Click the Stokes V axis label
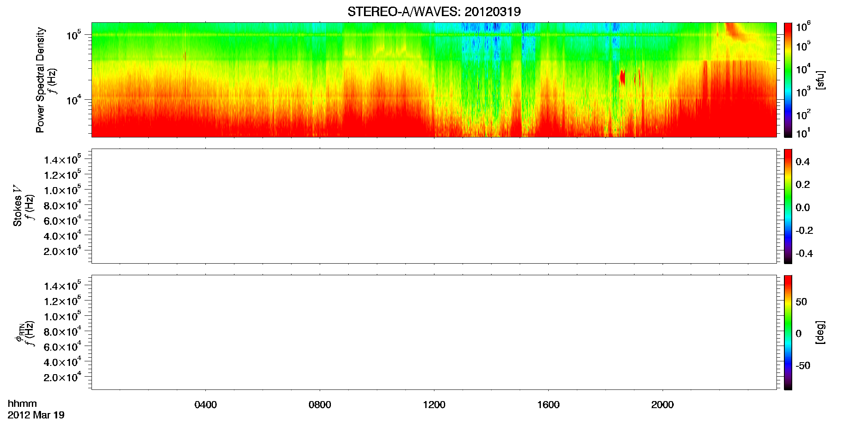Screen dimensions: 868x447 (x=17, y=206)
